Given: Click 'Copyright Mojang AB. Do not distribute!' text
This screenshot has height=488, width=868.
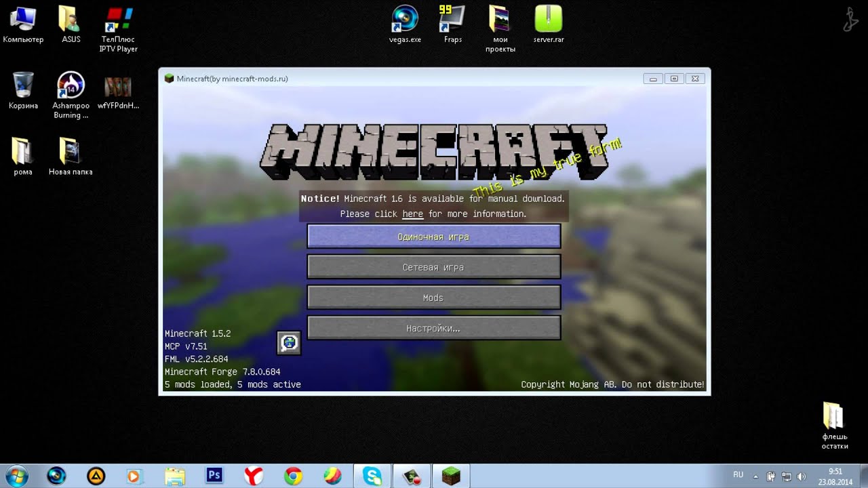Looking at the screenshot, I should tap(612, 384).
